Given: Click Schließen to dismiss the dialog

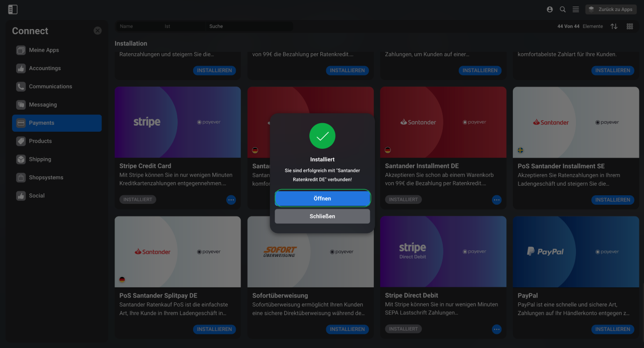Looking at the screenshot, I should tap(322, 216).
